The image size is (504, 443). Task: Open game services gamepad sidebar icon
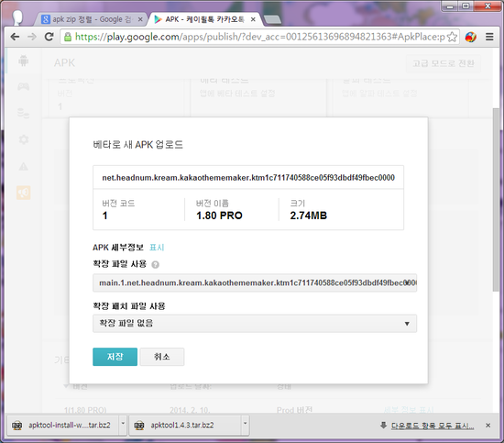pyautogui.click(x=24, y=86)
